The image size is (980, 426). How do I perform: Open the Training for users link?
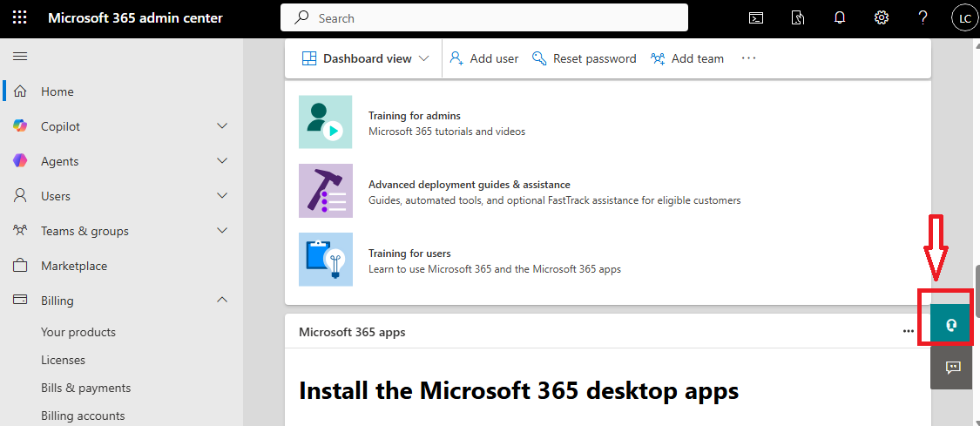[x=409, y=254]
